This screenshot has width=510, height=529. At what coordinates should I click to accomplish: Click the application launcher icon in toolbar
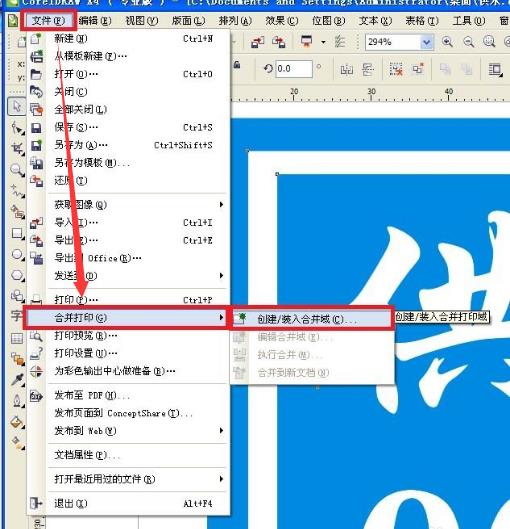point(307,41)
